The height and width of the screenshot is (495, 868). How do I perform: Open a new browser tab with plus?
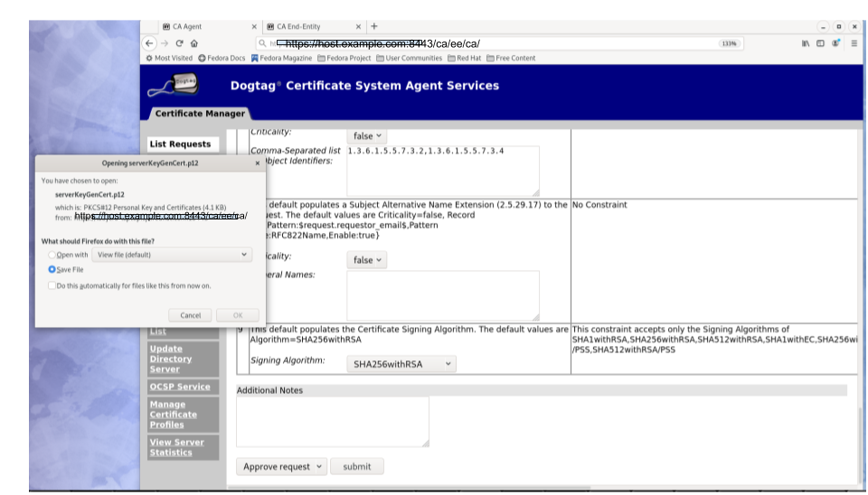[374, 26]
